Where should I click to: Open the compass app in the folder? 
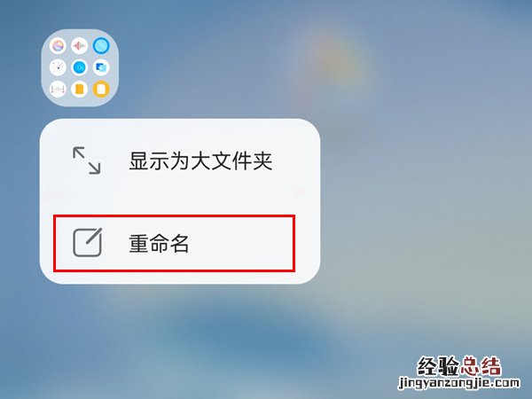58,67
